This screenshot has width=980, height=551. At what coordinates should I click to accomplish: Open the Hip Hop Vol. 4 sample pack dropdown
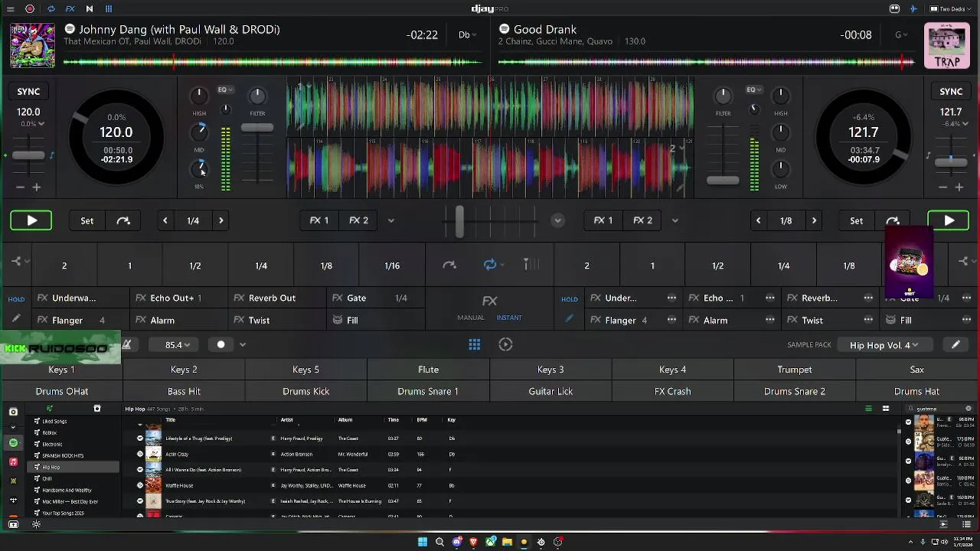[884, 345]
